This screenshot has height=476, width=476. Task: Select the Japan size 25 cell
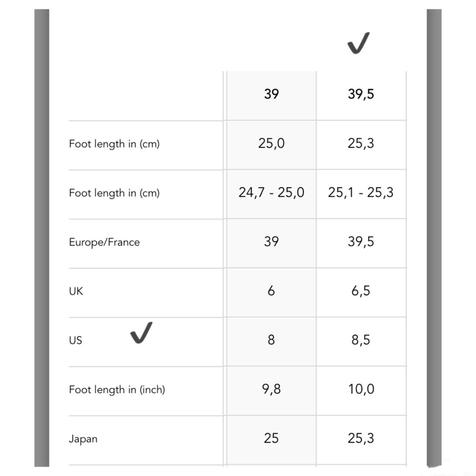pyautogui.click(x=271, y=438)
